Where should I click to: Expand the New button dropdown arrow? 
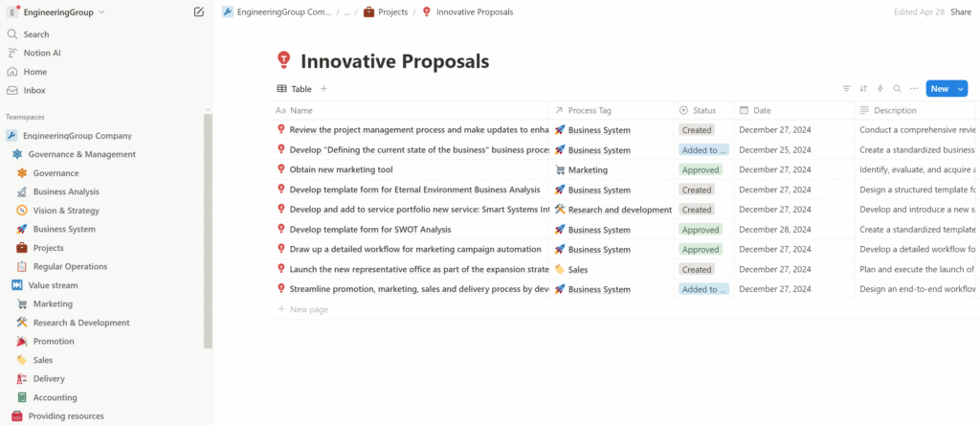960,89
